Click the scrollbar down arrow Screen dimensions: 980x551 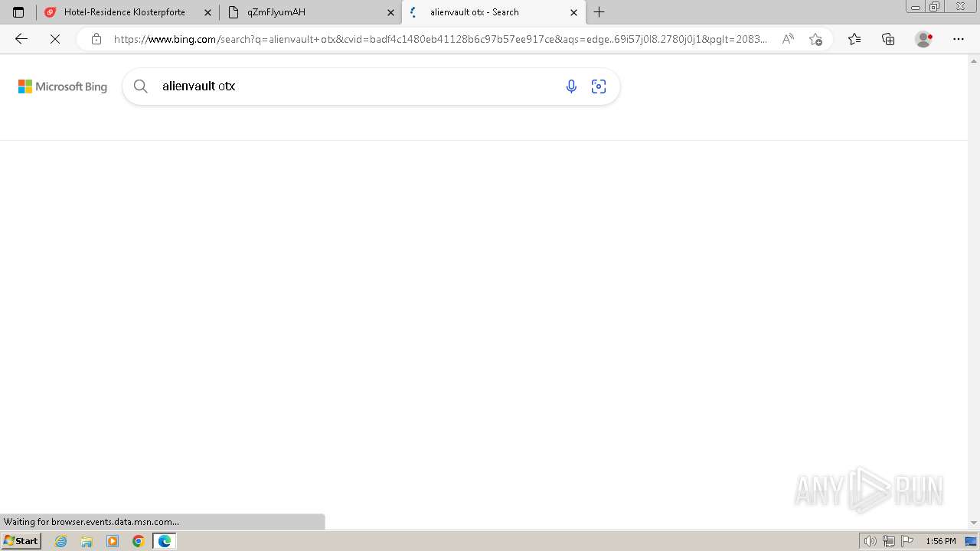tap(974, 523)
